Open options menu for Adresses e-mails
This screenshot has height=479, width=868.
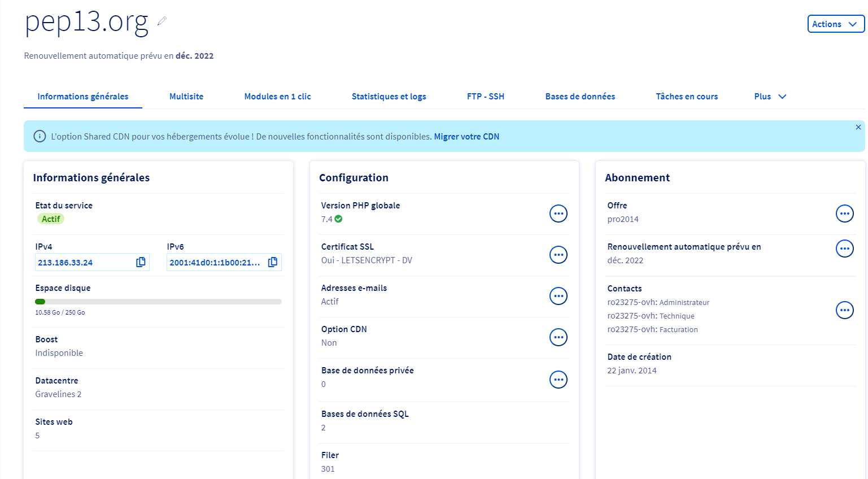[x=559, y=296]
